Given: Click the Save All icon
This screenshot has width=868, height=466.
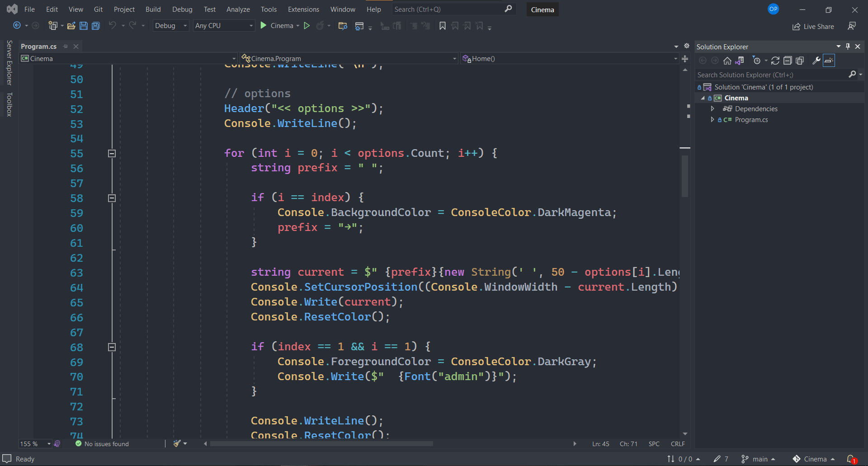Looking at the screenshot, I should point(96,26).
